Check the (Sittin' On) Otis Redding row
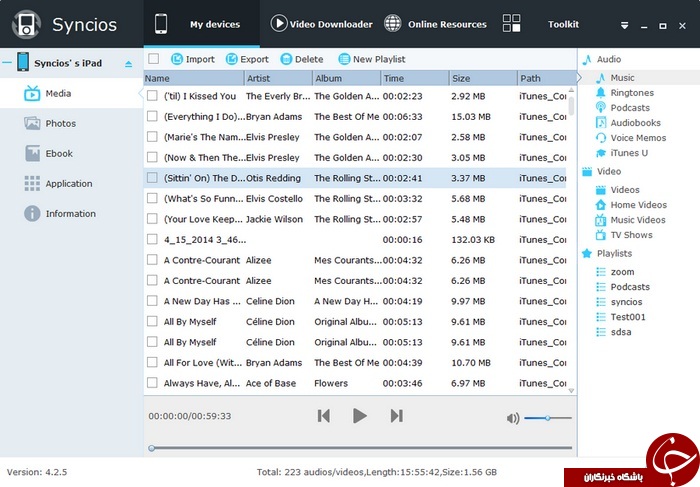Viewport: 700px width, 487px height. pos(152,178)
